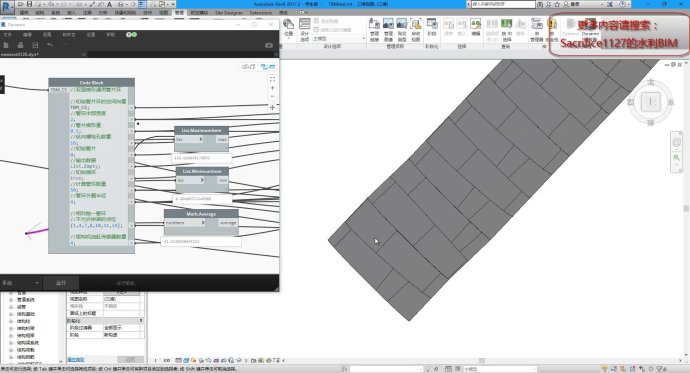Click the Revit view vertical scrollbar

tap(686, 208)
